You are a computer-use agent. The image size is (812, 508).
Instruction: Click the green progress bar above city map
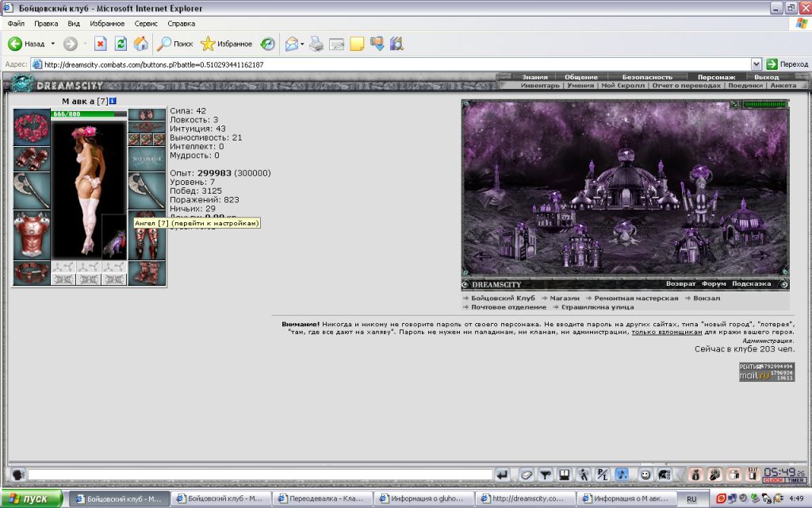pyautogui.click(x=765, y=104)
